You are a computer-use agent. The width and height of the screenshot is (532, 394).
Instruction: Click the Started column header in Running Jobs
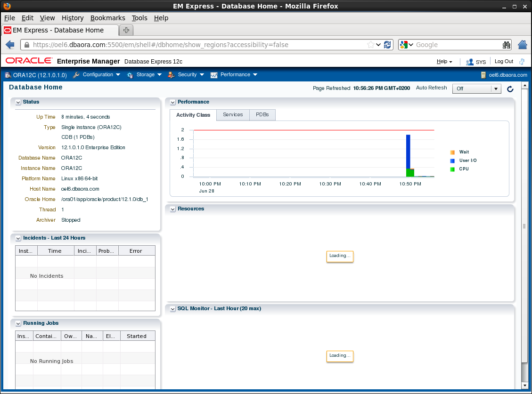pos(138,336)
